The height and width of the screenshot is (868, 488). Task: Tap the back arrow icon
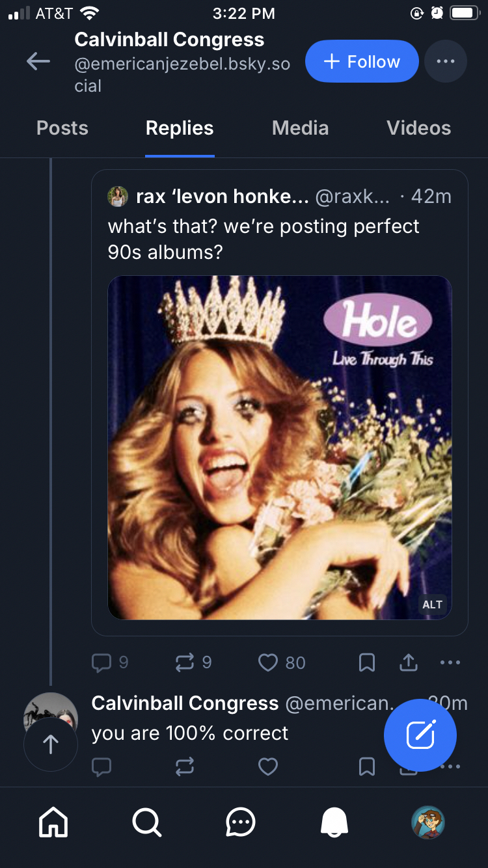[38, 62]
